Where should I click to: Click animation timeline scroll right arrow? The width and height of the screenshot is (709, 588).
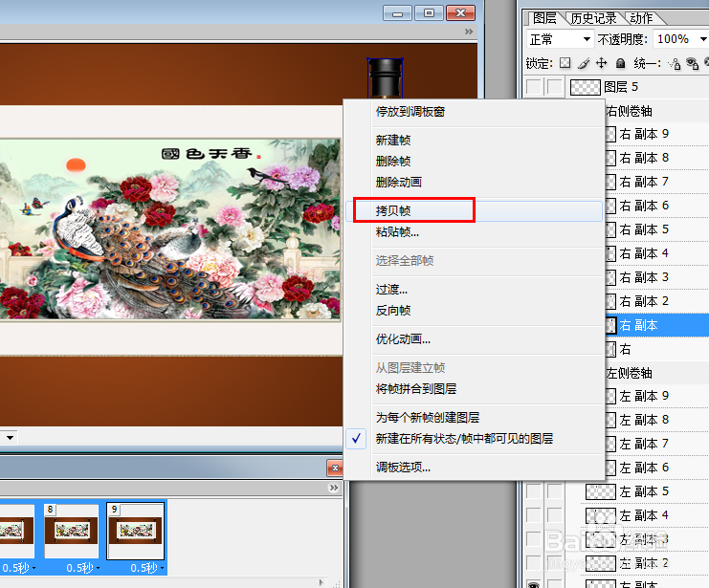pos(321,582)
